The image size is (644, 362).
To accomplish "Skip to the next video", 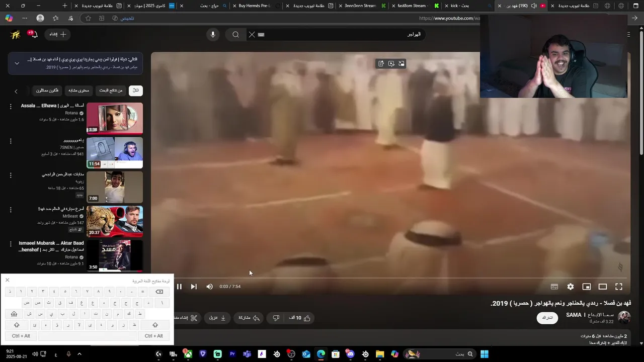I will click(194, 287).
